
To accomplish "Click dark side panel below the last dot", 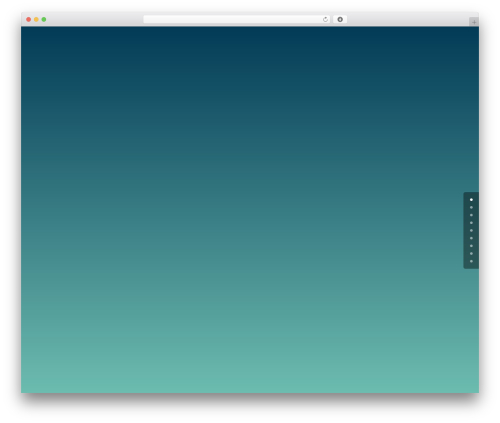I will click(471, 266).
